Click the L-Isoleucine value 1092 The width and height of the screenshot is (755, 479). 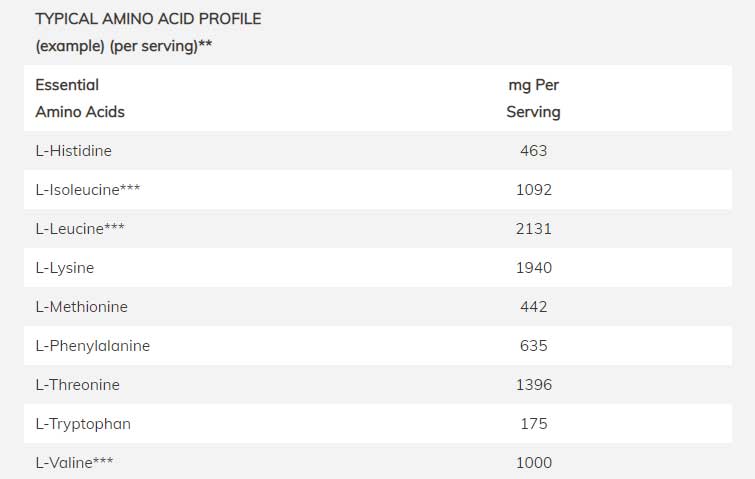pyautogui.click(x=534, y=189)
